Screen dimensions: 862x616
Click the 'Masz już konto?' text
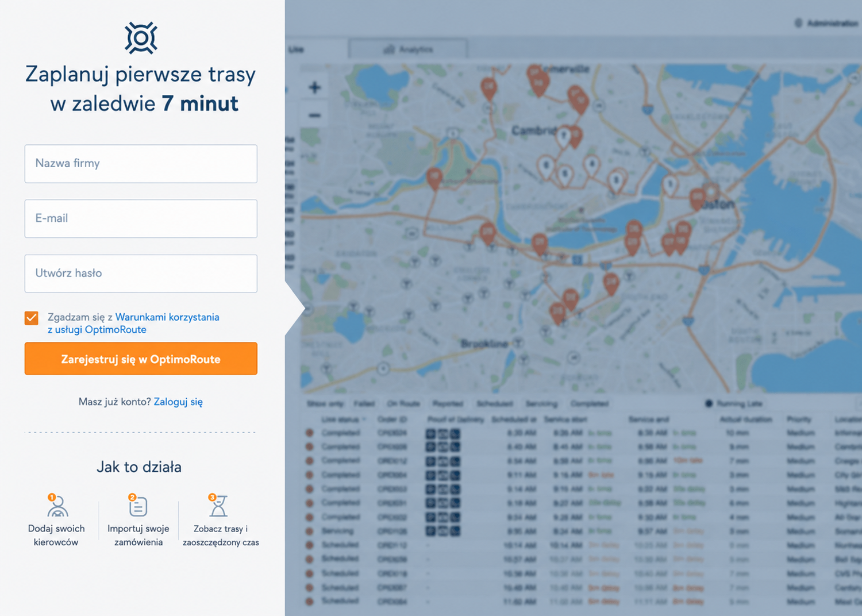115,402
